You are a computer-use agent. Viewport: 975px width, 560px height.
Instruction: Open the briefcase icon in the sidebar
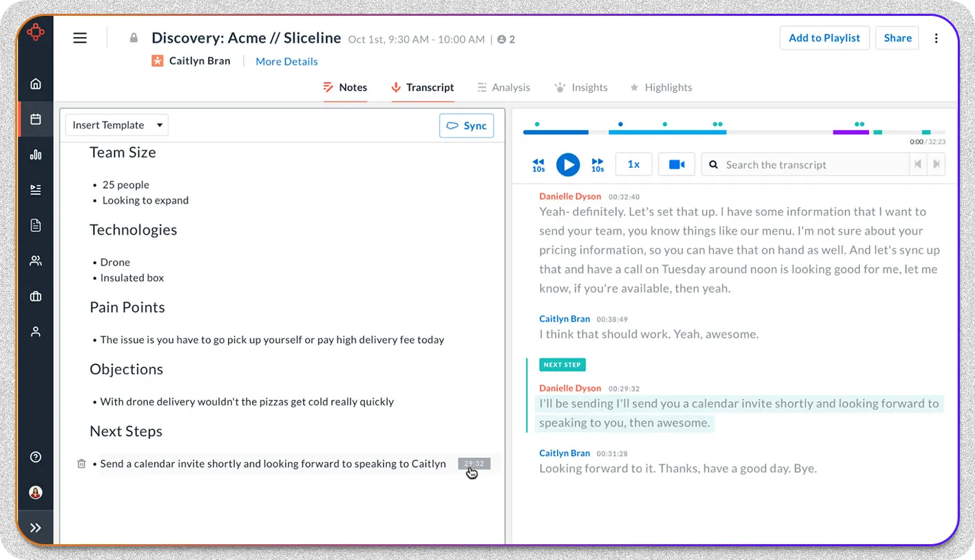click(36, 297)
